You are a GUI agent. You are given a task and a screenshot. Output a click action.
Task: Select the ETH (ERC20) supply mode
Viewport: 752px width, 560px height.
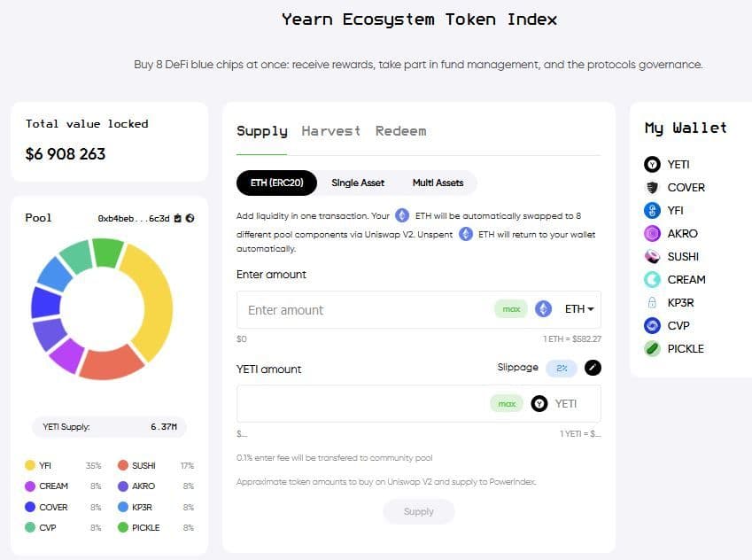(x=275, y=183)
